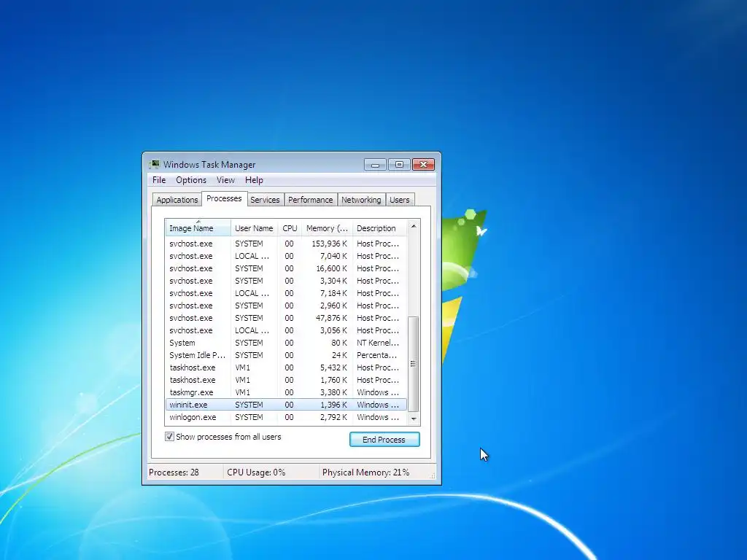The height and width of the screenshot is (560, 747).
Task: Switch to the Services tab
Action: pos(265,200)
